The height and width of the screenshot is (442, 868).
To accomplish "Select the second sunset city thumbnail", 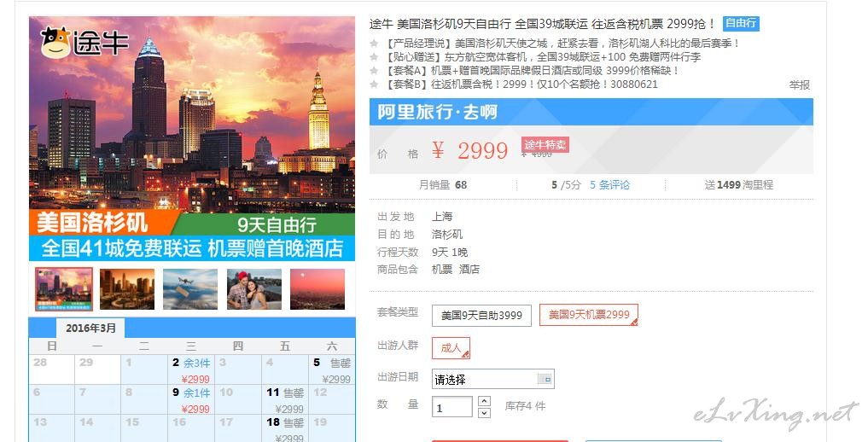I will 127,289.
